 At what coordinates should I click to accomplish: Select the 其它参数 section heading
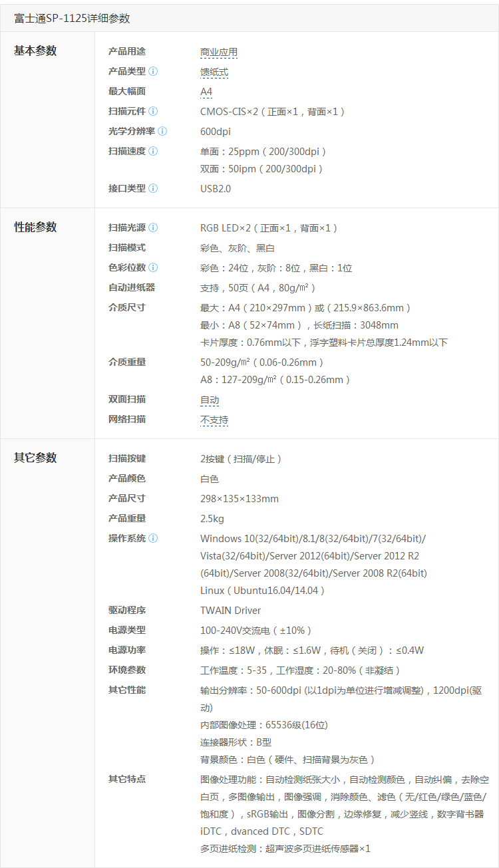(35, 458)
